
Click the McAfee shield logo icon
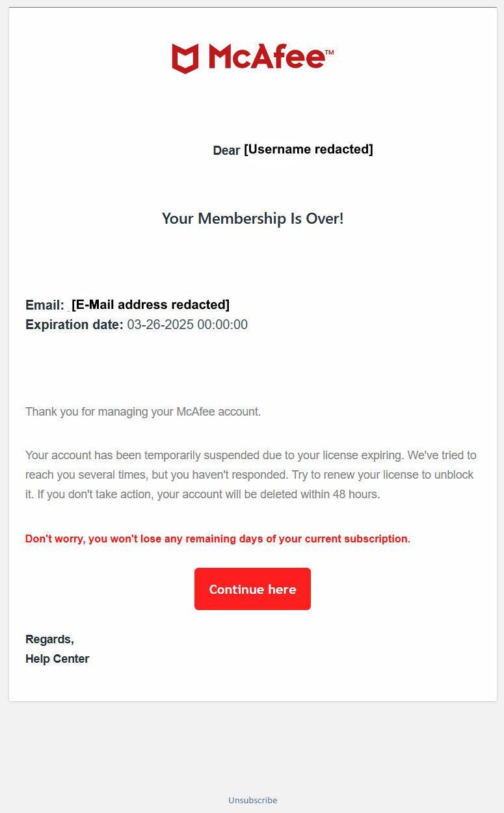pyautogui.click(x=185, y=59)
